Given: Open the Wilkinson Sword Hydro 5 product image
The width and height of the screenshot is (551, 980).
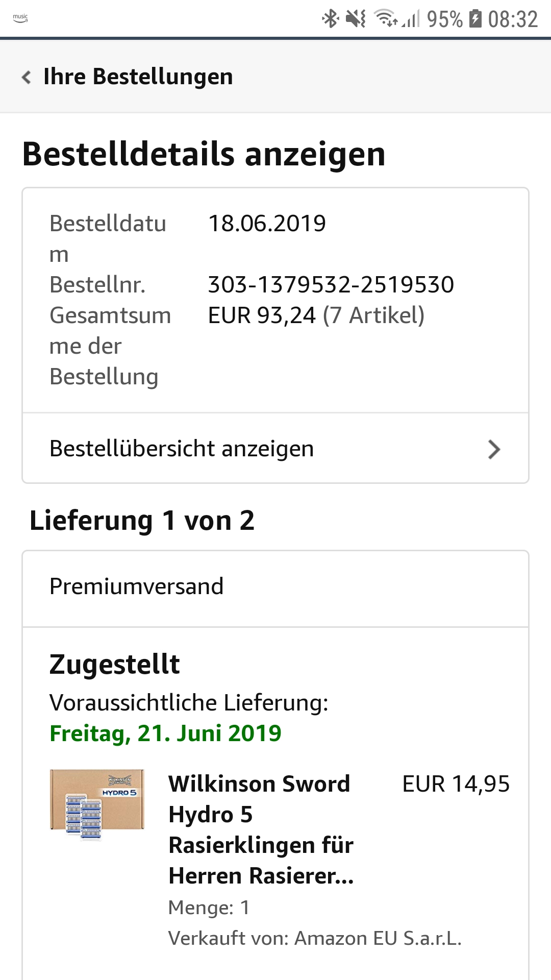Looking at the screenshot, I should point(97,804).
